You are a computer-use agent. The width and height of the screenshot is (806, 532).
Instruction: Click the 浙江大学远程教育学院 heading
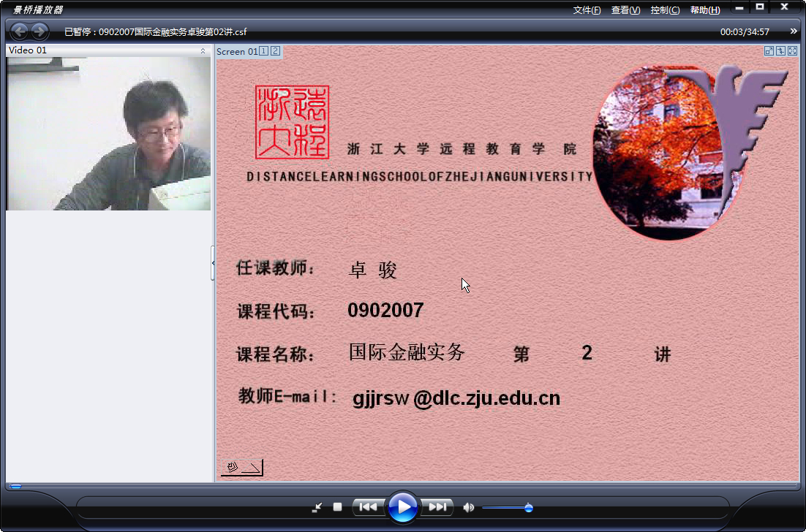click(462, 149)
